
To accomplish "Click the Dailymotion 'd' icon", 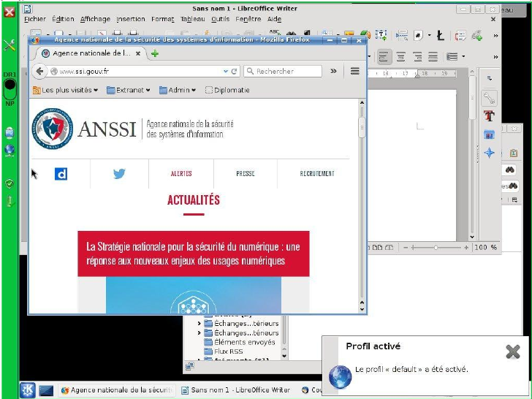I will coord(61,174).
